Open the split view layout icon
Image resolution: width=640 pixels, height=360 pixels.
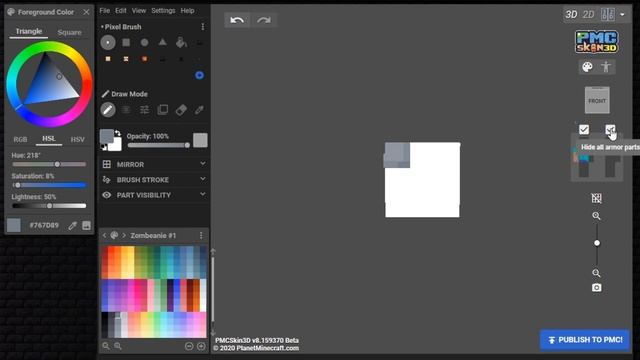tap(607, 15)
